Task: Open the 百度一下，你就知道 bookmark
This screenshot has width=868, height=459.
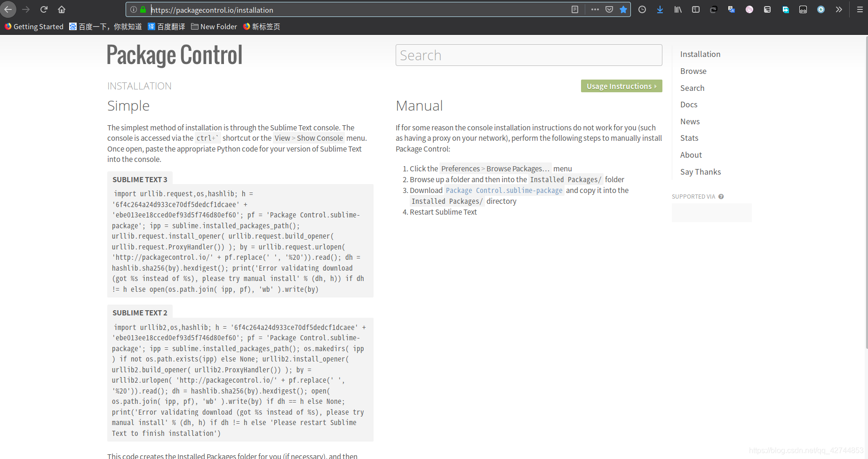Action: tap(105, 27)
